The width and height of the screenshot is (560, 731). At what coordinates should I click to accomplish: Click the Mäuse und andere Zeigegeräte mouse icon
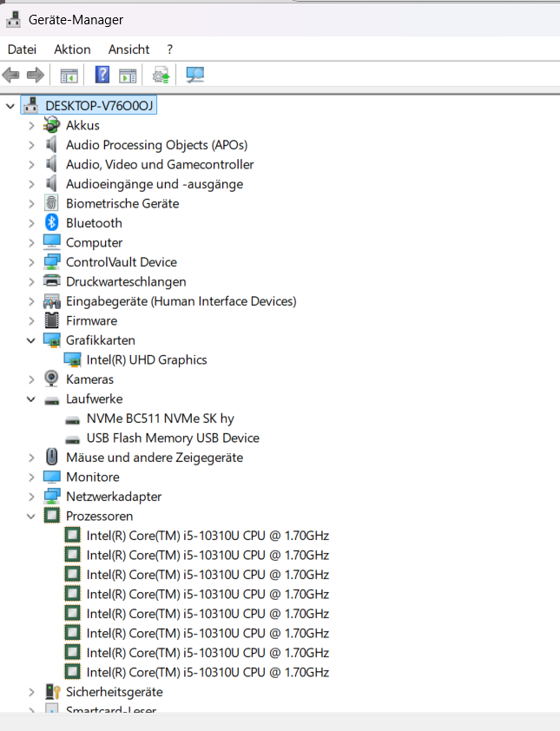[x=52, y=457]
